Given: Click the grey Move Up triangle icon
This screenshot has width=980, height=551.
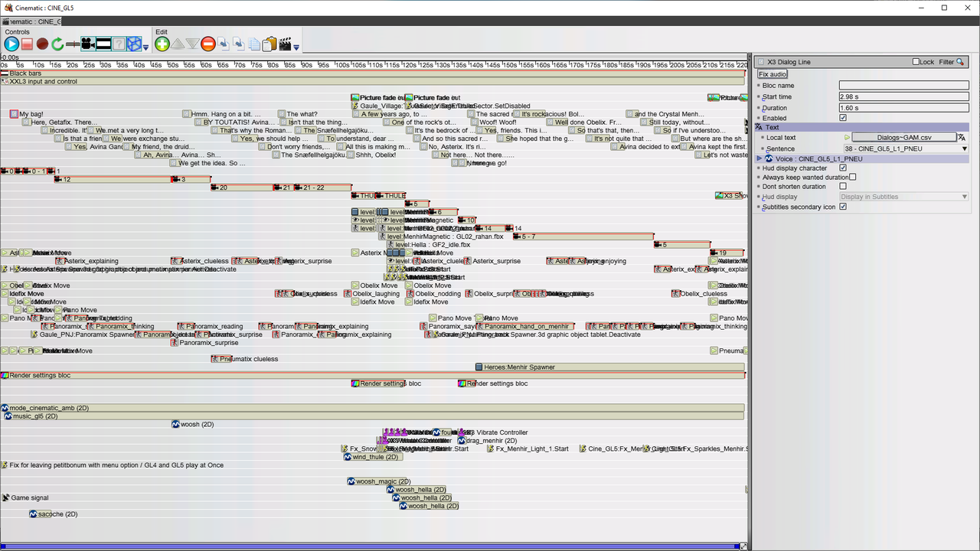Looking at the screenshot, I should (x=178, y=44).
